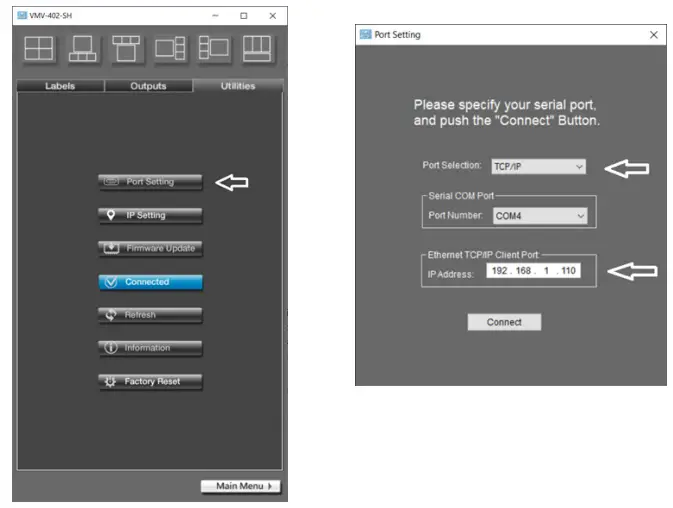Click the 'Ethernet TCP/IP Client Port' group label
The width and height of the screenshot is (673, 508).
[x=483, y=255]
